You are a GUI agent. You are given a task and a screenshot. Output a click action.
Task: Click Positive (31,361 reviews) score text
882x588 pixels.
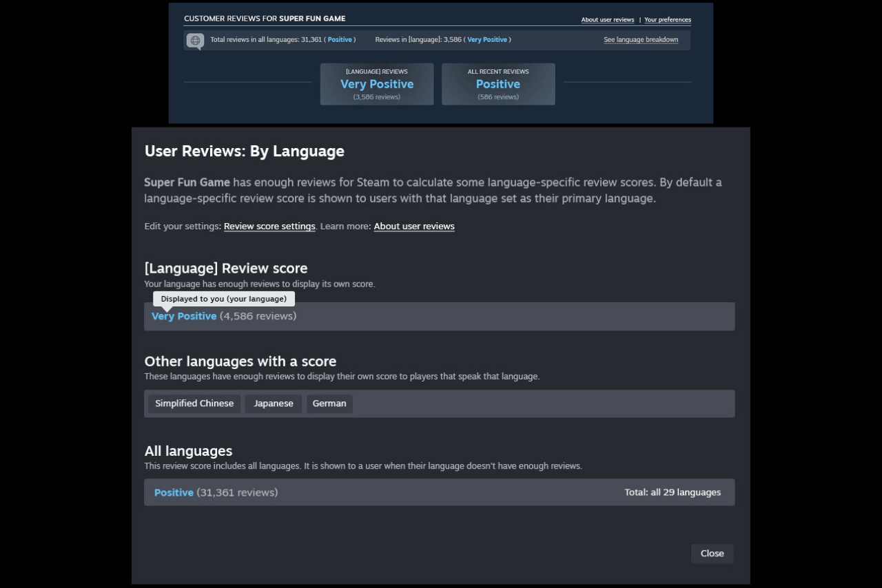[x=216, y=492]
